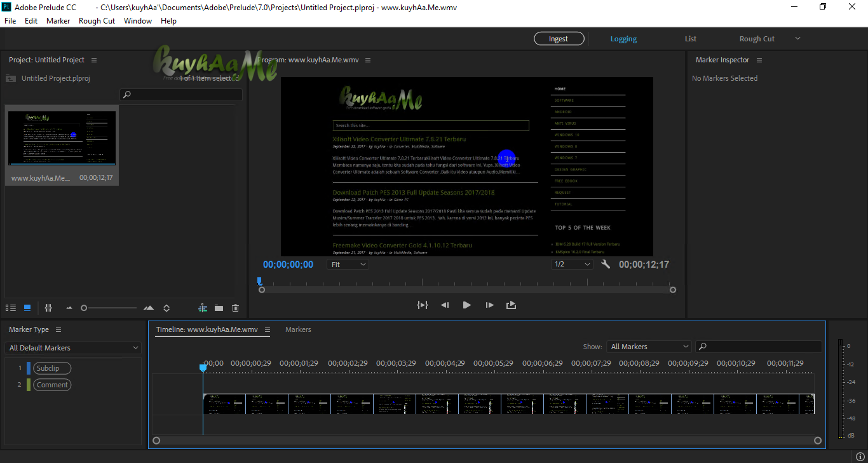Click the Timeline marker search field
The image size is (868, 463).
759,347
